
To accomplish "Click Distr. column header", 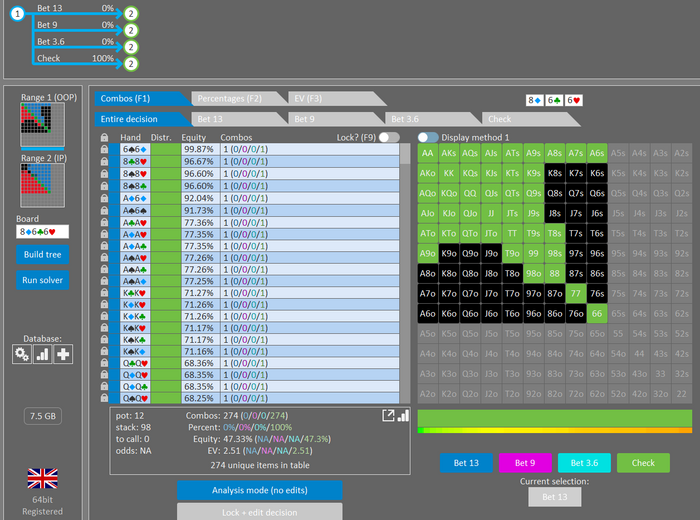I will (161, 137).
